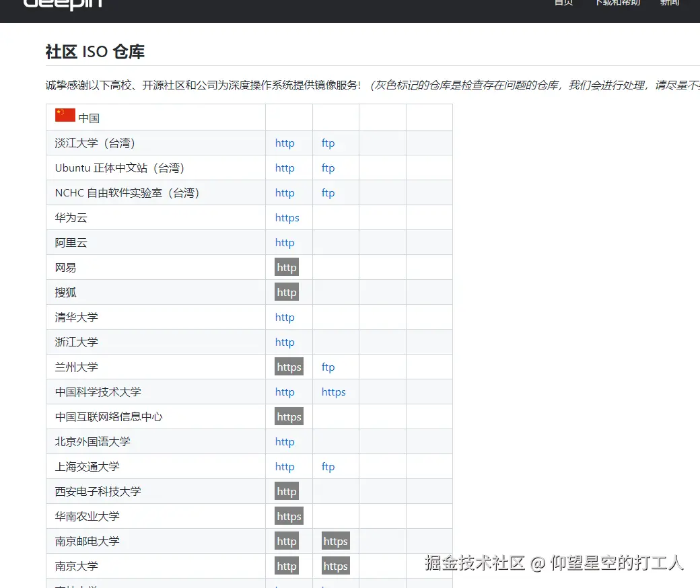Click grayed https link for 兰州大学

[x=289, y=367]
